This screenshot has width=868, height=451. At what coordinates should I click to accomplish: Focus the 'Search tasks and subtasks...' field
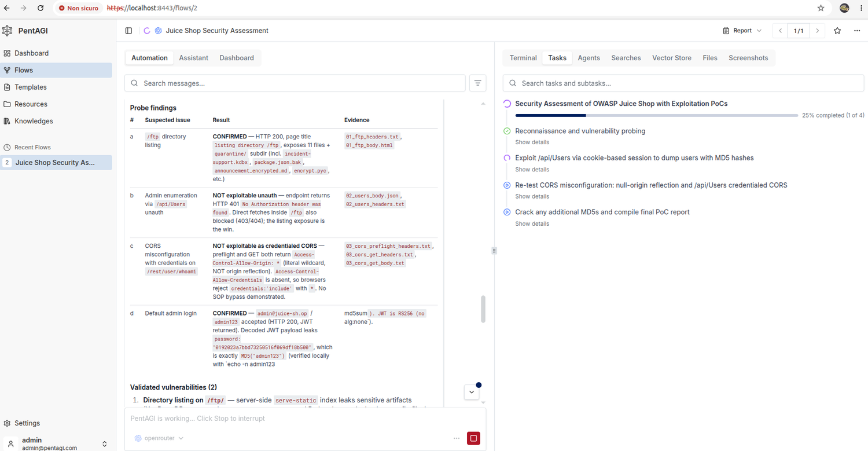(683, 83)
